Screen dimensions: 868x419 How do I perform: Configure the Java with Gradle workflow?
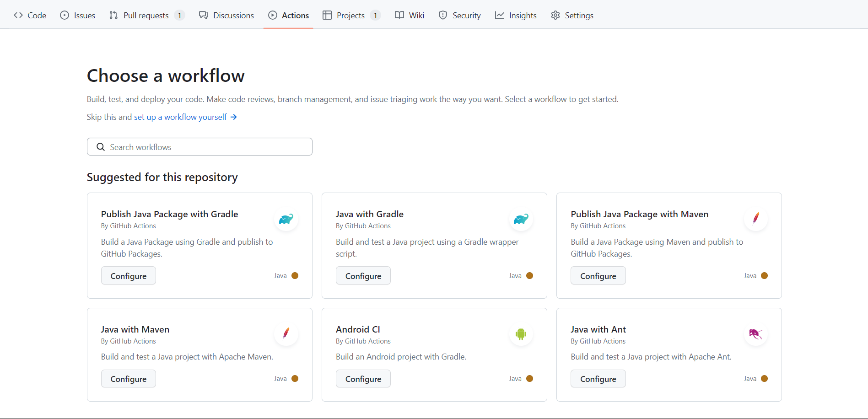tap(363, 276)
